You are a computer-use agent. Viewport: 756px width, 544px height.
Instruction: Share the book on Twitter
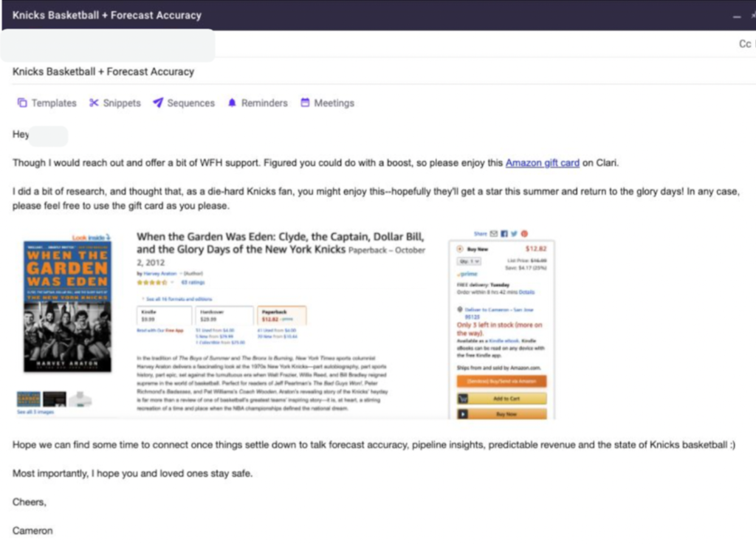pyautogui.click(x=514, y=234)
